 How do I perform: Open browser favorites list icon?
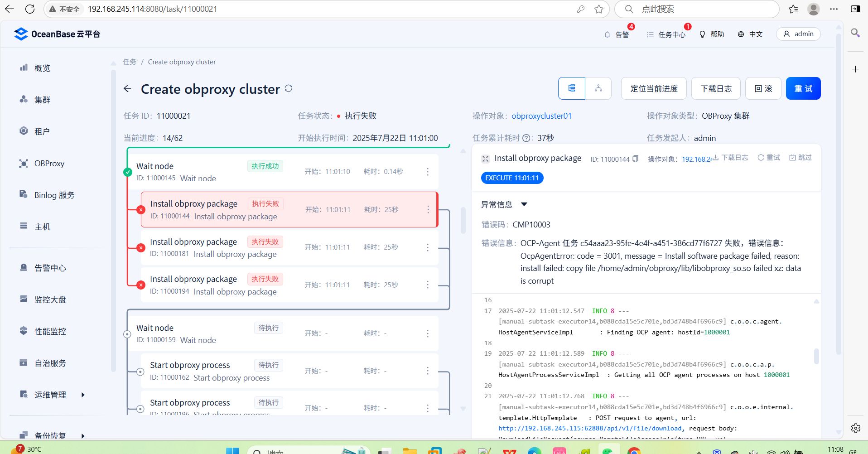793,9
